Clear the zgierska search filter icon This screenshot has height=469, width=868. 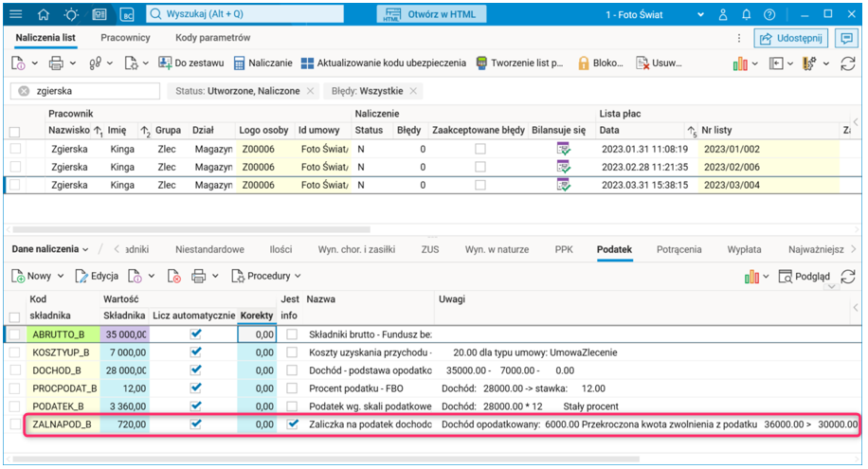pos(24,91)
